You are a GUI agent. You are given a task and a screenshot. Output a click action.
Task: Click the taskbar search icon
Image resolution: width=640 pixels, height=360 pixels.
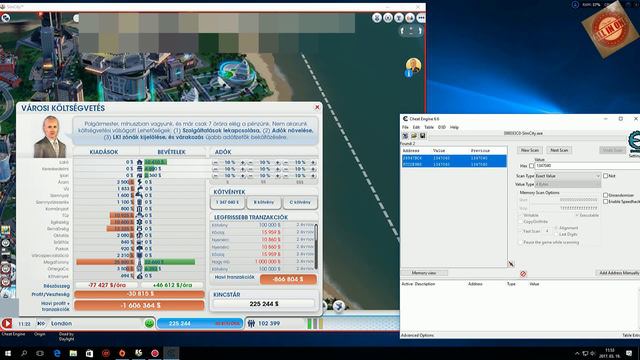click(x=24, y=353)
